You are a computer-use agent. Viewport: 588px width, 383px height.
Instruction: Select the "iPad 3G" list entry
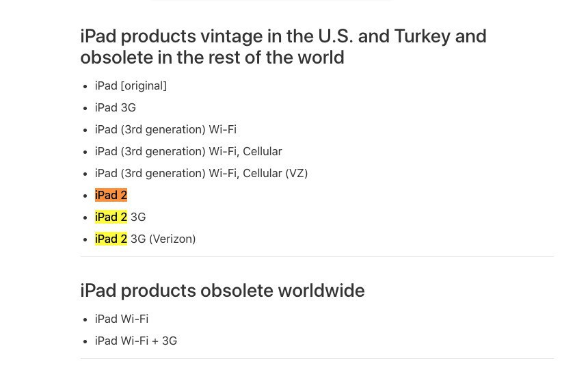116,107
